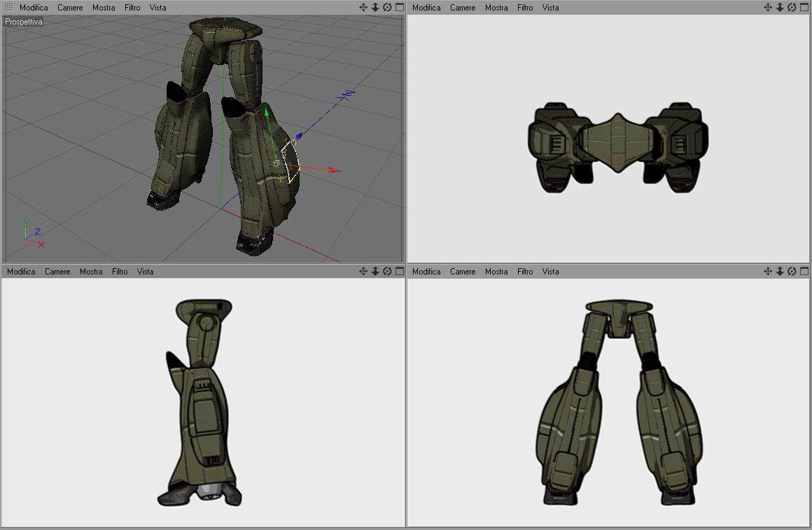
Task: Open Vista menu in the Prospettiva viewport
Action: click(157, 7)
